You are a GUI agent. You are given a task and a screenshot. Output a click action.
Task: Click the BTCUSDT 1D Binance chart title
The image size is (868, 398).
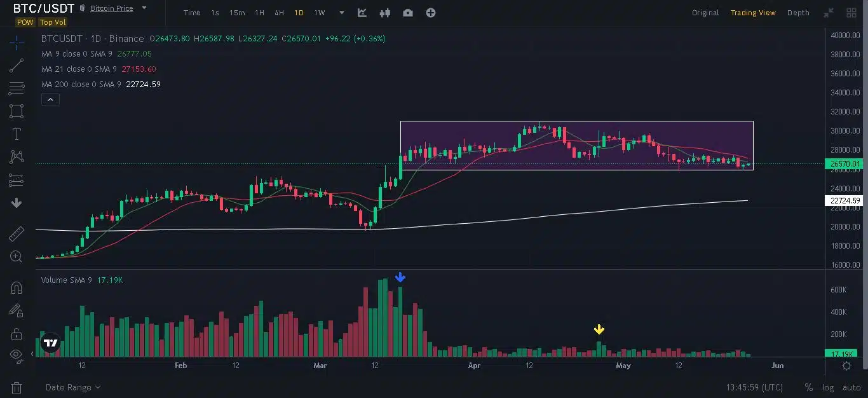[x=93, y=39]
